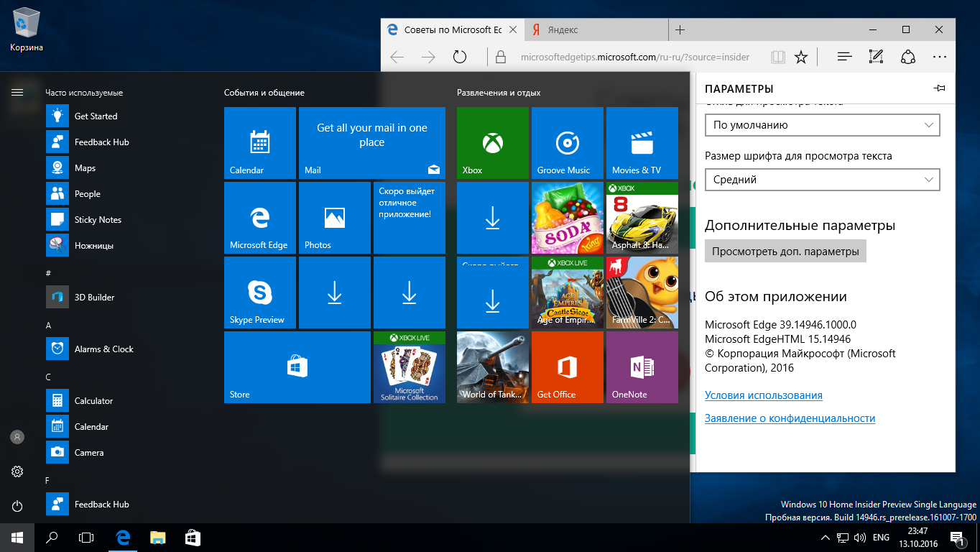Open Условия использования link
Viewport: 980px width, 552px height.
(x=764, y=395)
